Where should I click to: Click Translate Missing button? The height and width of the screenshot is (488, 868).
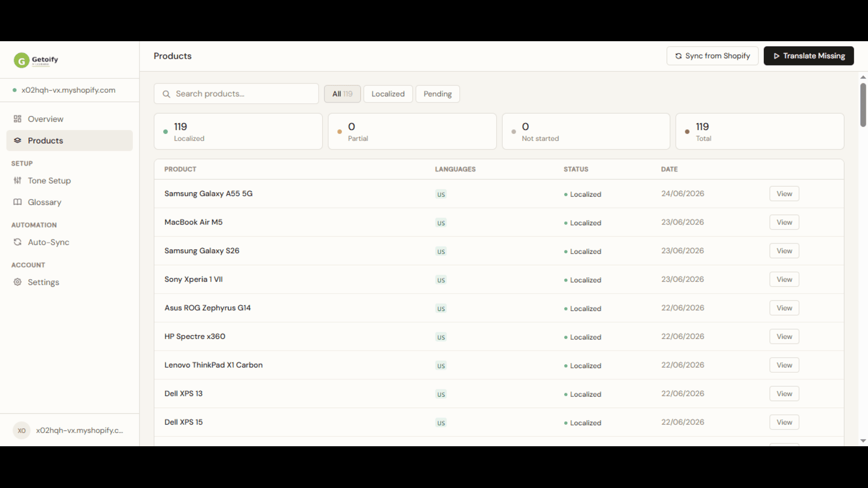click(x=808, y=56)
